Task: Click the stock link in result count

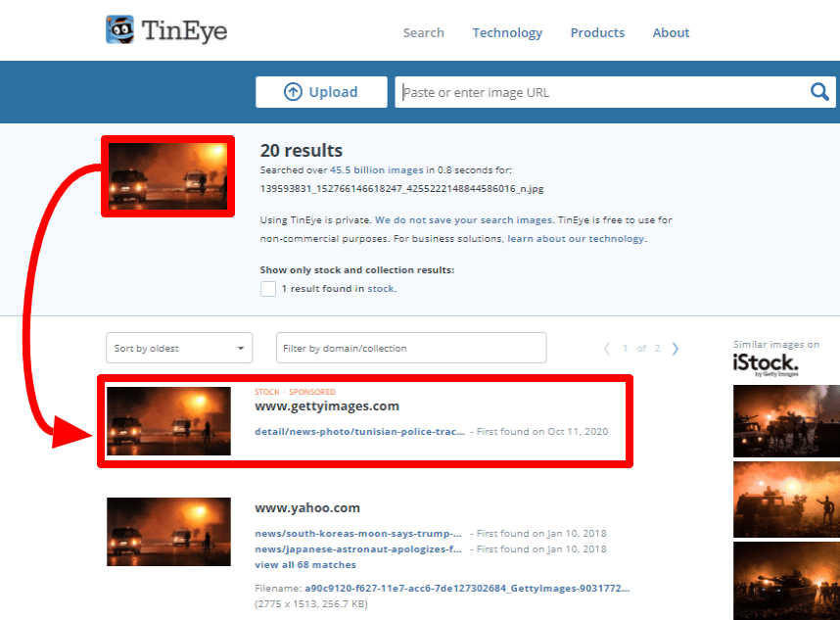Action: pos(381,288)
